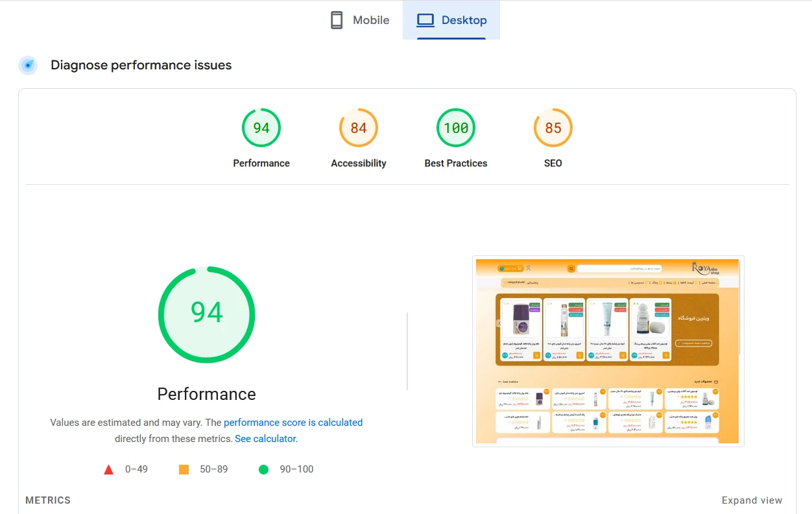812x514 pixels.
Task: Click the blue radar diagnose icon
Action: point(28,65)
